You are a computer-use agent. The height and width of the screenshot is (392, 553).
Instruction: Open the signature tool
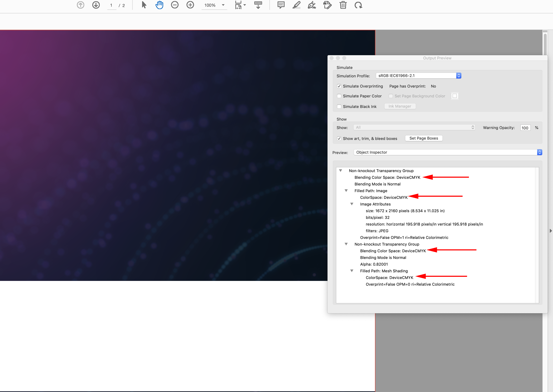(312, 5)
